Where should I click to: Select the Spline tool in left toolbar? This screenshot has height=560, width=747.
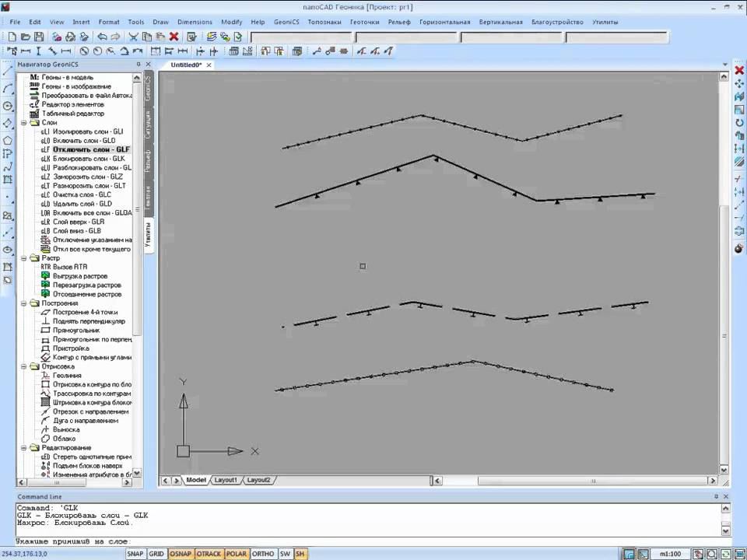click(x=8, y=166)
